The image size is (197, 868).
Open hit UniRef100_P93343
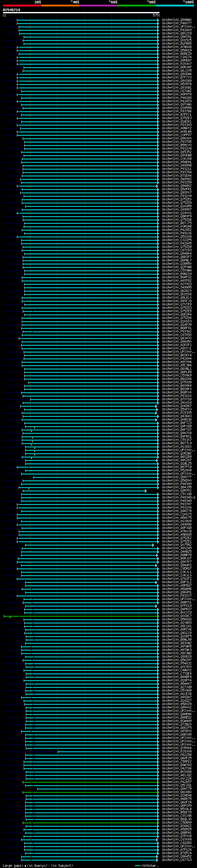tap(176, 125)
